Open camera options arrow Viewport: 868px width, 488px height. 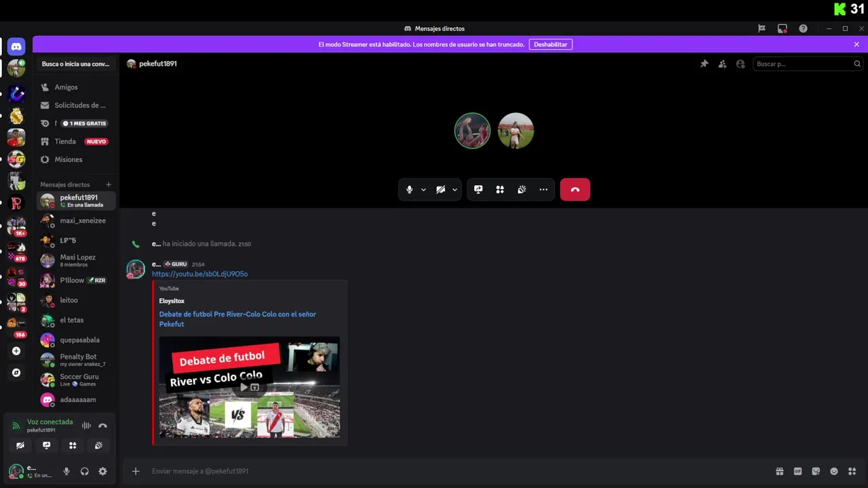(454, 190)
